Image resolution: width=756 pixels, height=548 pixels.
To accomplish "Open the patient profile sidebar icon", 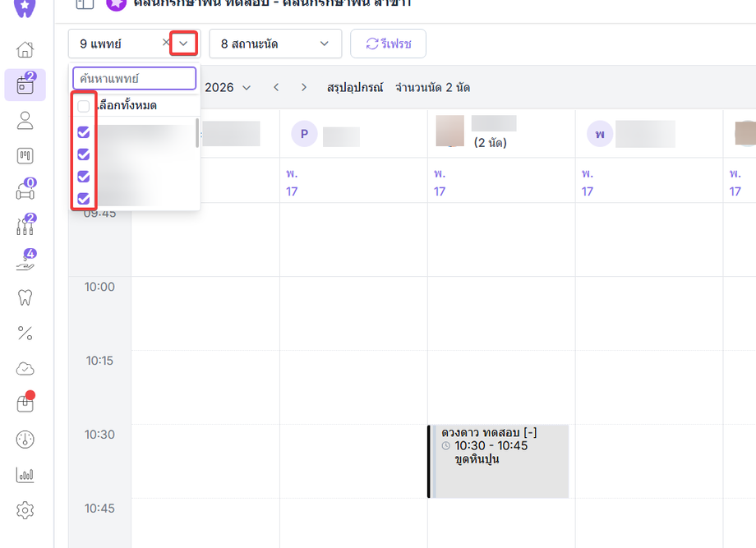I will 25,121.
